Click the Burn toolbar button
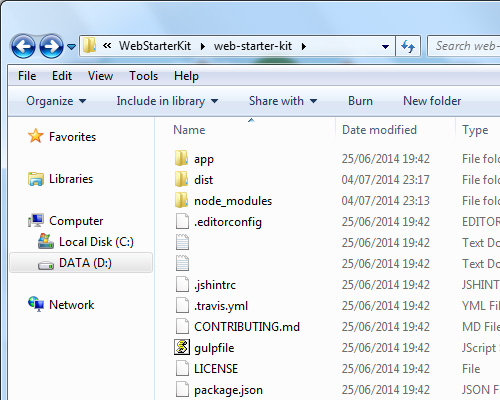The width and height of the screenshot is (500, 400). tap(360, 101)
